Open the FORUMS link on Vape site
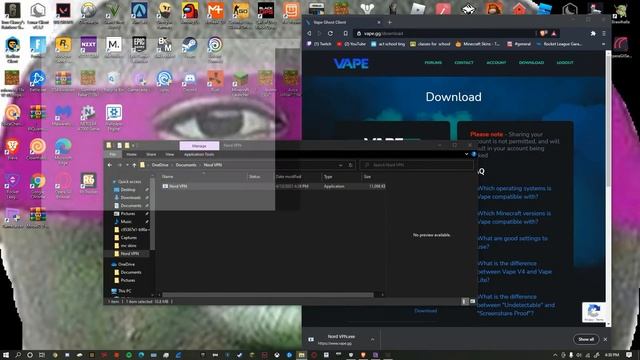 coord(433,62)
